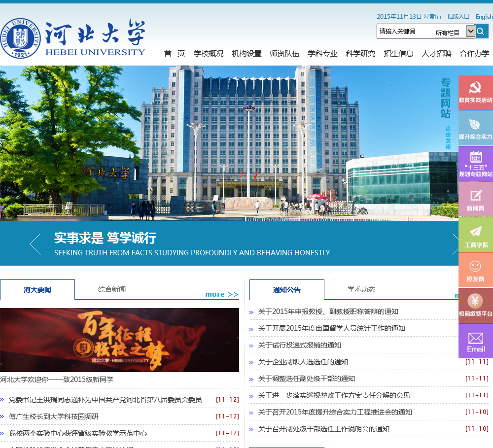This screenshot has width=493, height=448.
Task: Click the 请输入关键词 search field
Action: [x=406, y=32]
